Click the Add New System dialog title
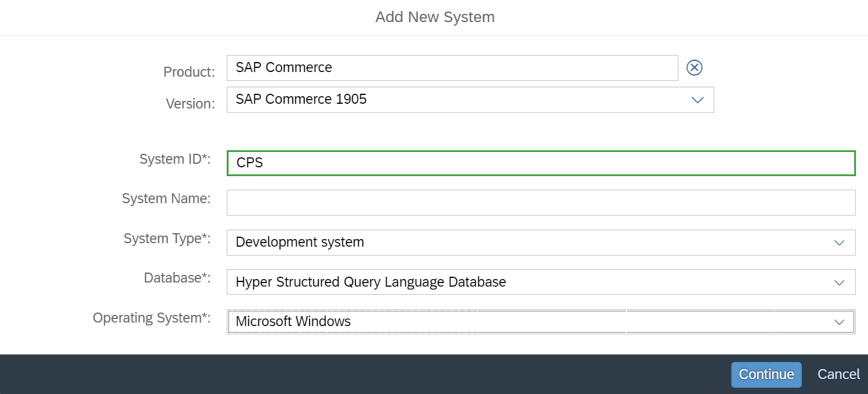This screenshot has height=394, width=868. tap(435, 17)
